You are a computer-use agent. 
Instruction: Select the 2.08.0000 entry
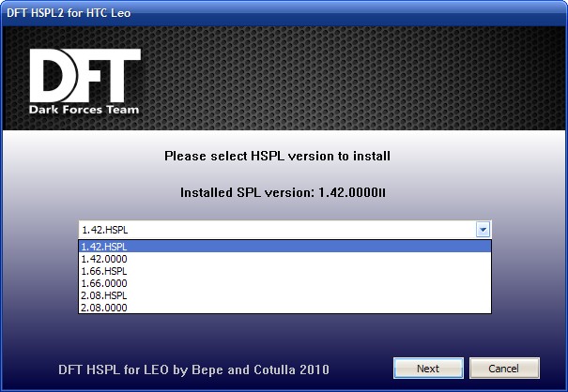(284, 308)
